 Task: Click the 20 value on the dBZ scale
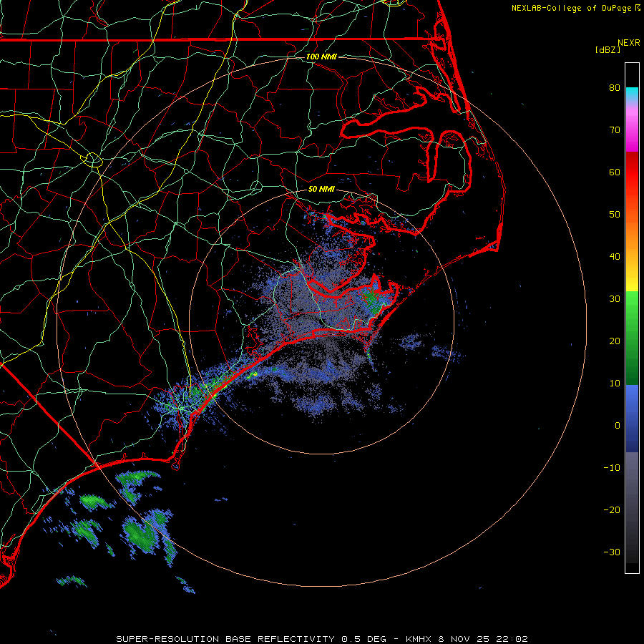point(615,341)
